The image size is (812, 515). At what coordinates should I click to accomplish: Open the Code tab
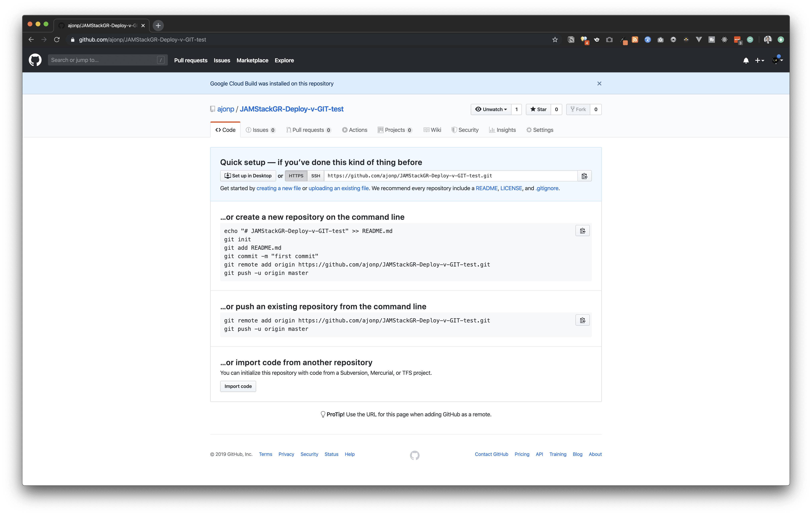click(x=225, y=130)
